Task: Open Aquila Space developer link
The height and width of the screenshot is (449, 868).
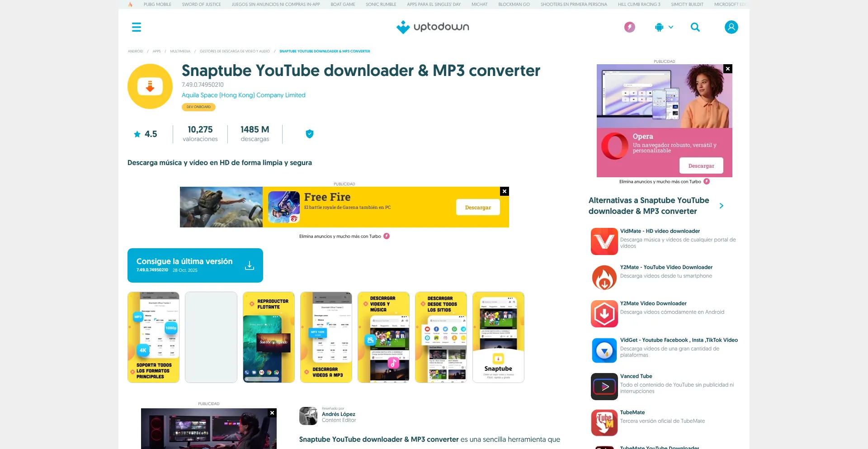Action: 243,95
